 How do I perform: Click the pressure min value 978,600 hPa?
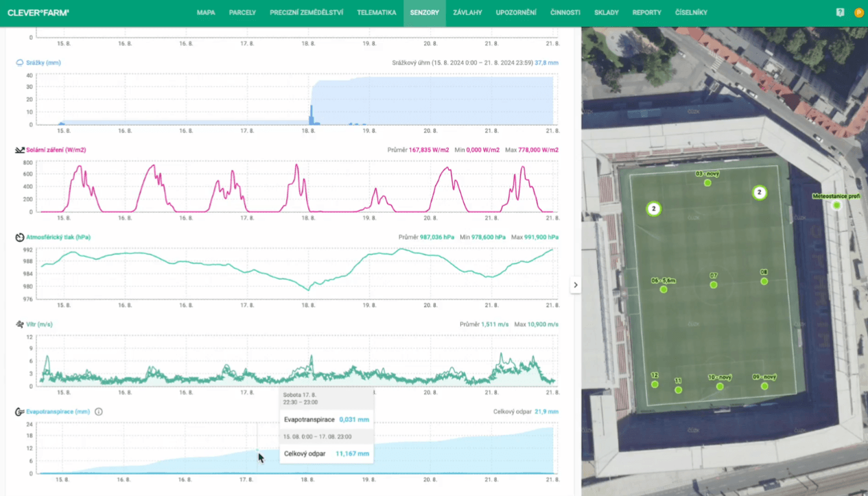click(489, 237)
